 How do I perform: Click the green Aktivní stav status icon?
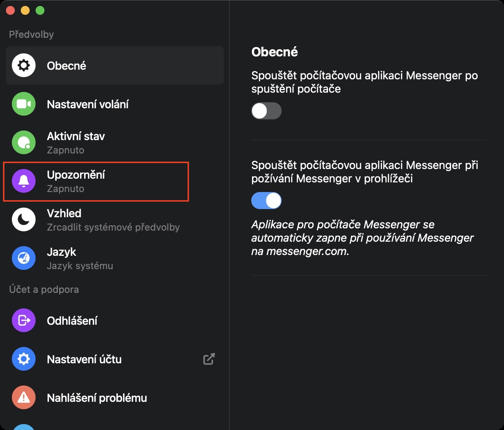tap(24, 143)
